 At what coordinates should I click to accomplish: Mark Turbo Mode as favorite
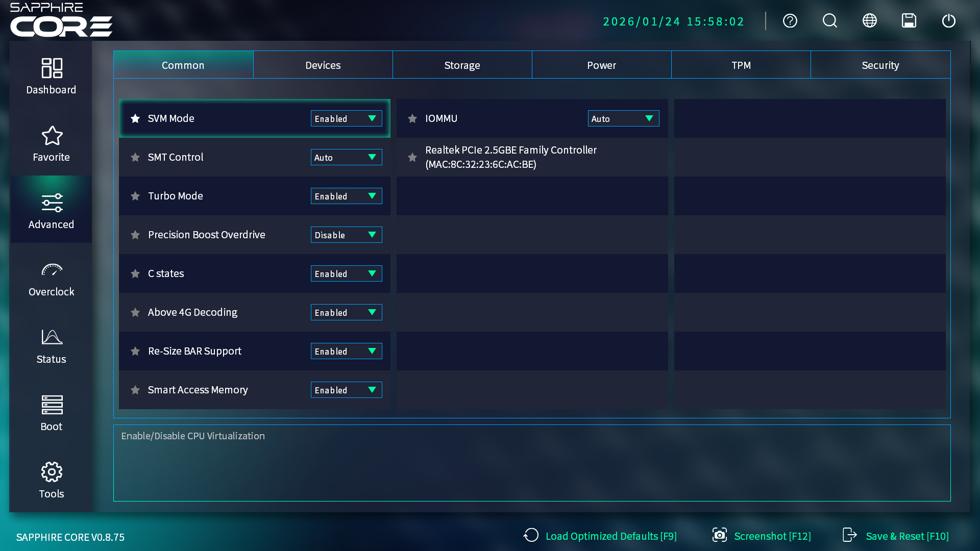[x=135, y=196]
